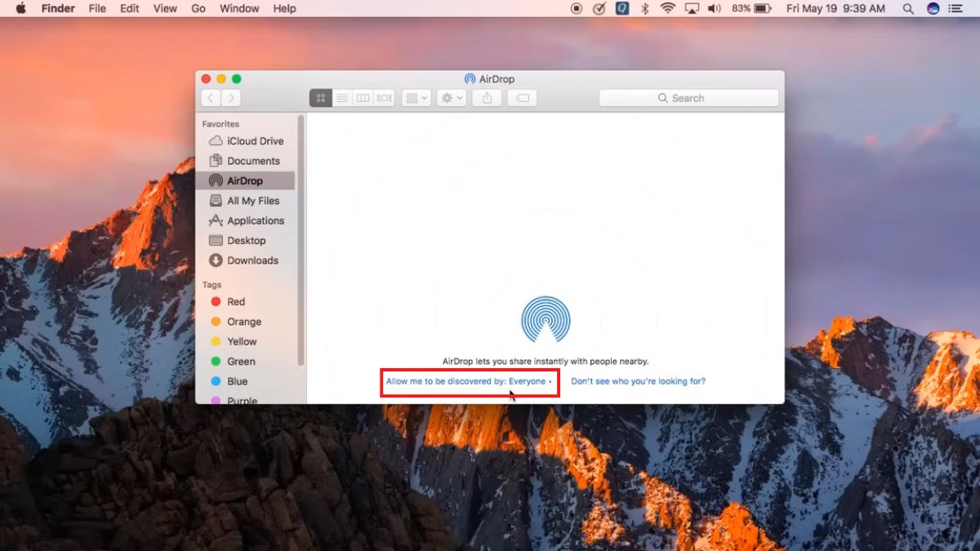Open Downloads in sidebar
Viewport: 980px width, 551px height.
pos(246,260)
